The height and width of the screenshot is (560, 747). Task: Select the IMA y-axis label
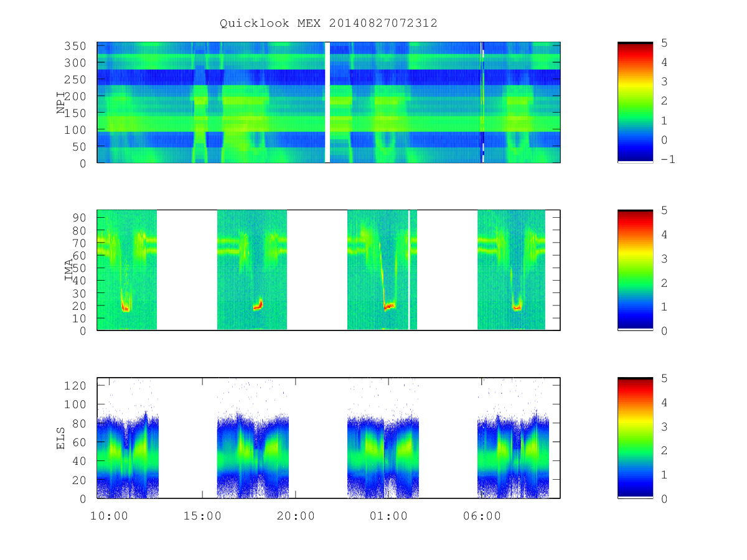[x=68, y=270]
